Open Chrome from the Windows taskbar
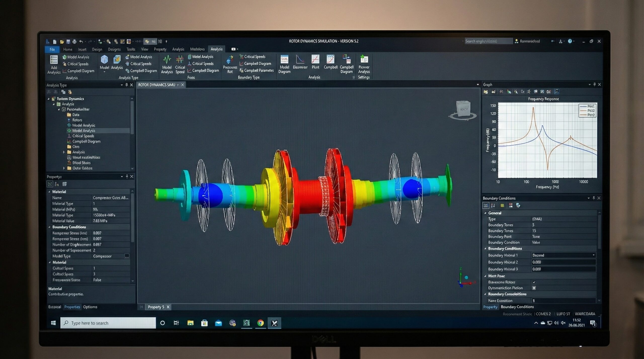Screen dimensions: 644x359 260,323
